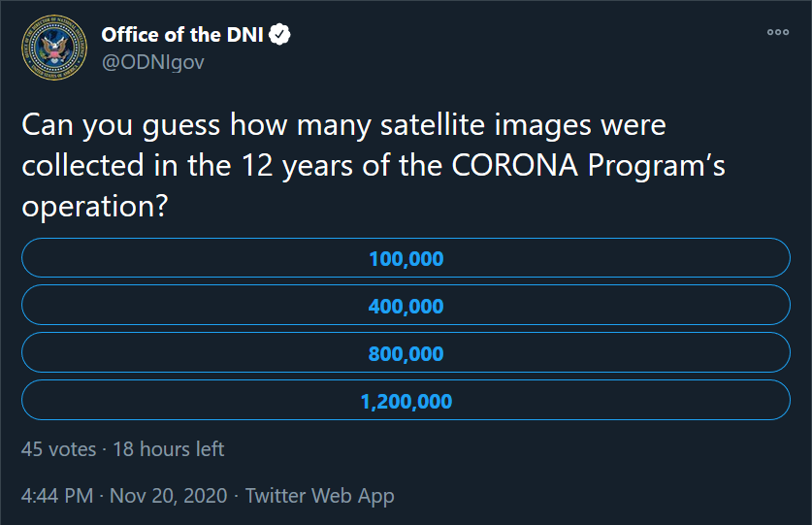The width and height of the screenshot is (812, 525).
Task: Open the three-dot more options menu
Action: [x=778, y=32]
